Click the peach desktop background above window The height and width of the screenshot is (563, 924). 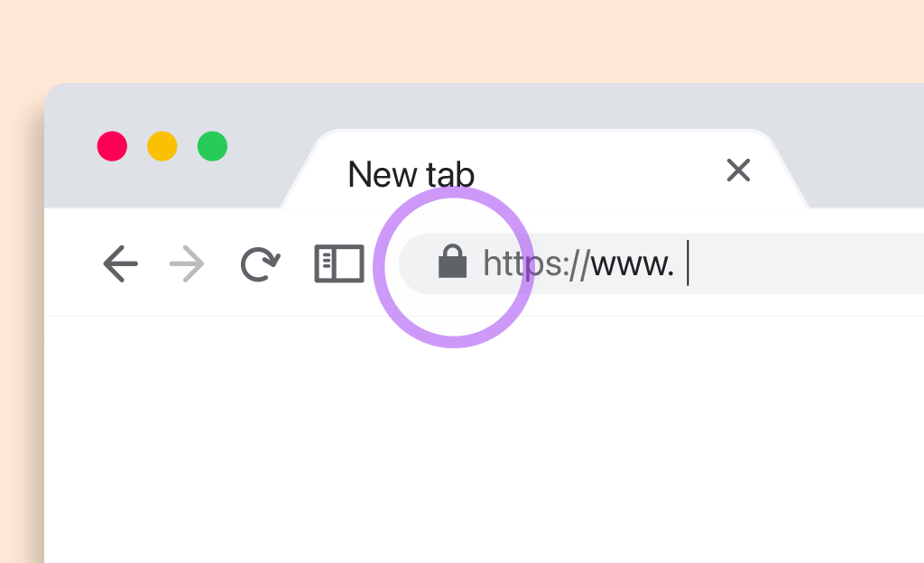pos(462,40)
